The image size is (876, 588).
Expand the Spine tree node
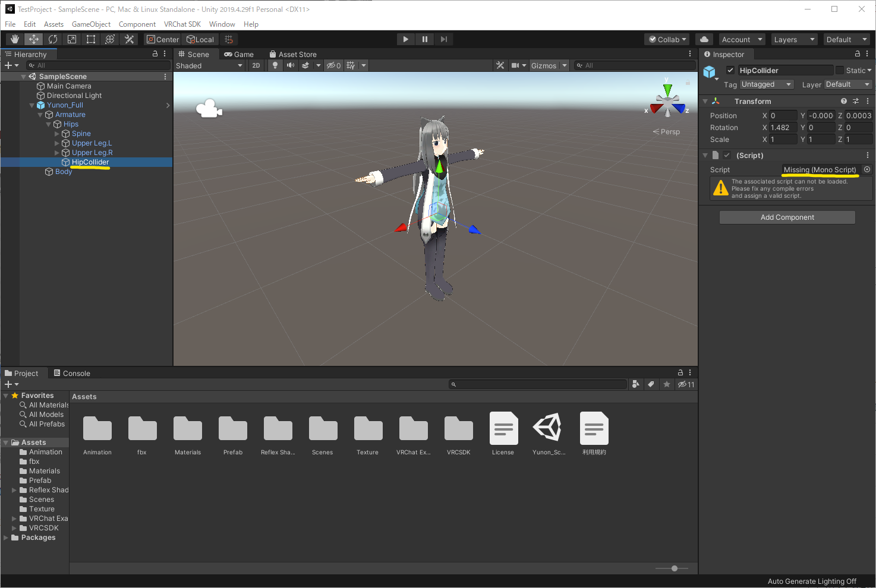(57, 134)
